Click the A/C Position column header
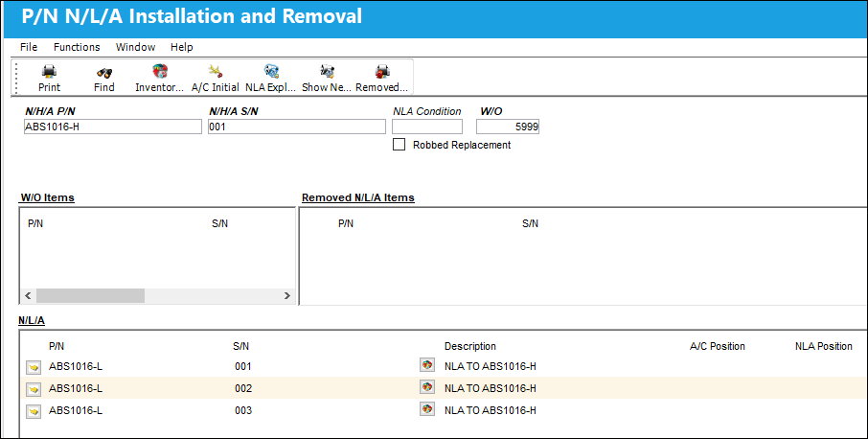Viewport: 868px width, 439px height. (718, 347)
